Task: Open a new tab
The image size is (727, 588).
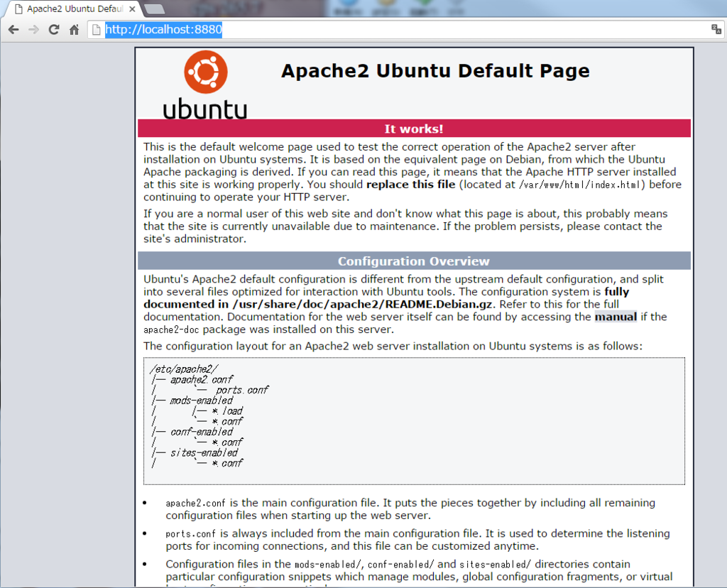Action: (x=154, y=9)
